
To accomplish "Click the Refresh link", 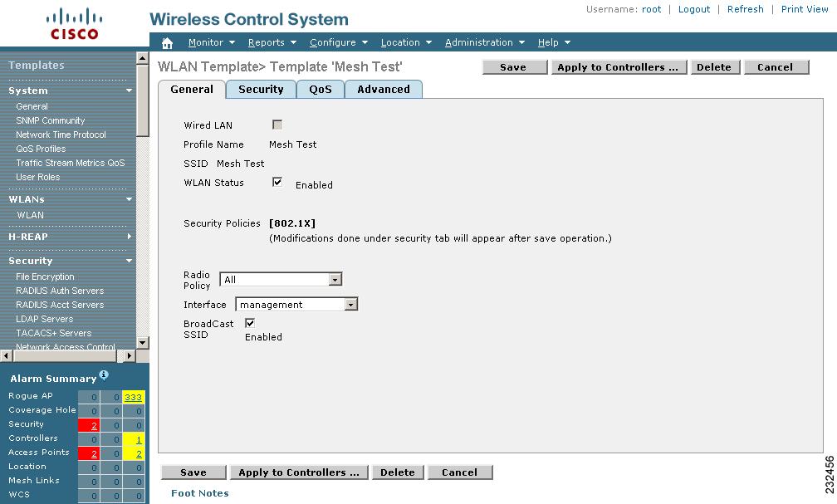I will (x=745, y=10).
